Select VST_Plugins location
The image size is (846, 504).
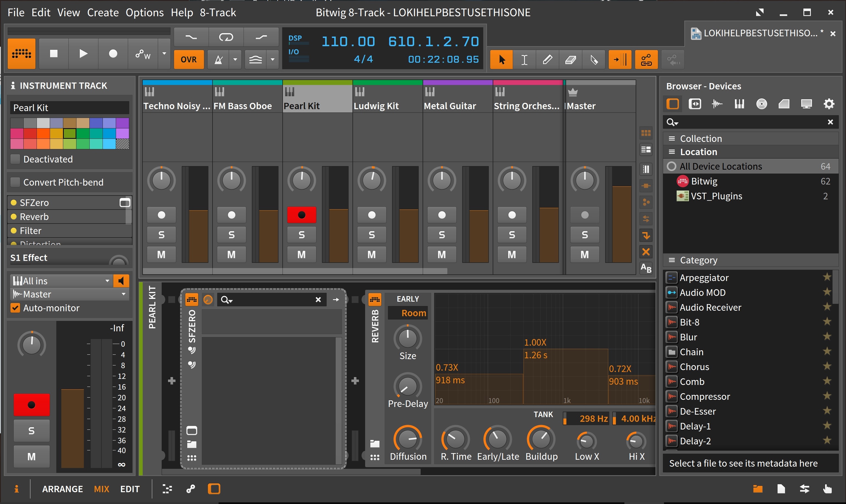coord(751,196)
